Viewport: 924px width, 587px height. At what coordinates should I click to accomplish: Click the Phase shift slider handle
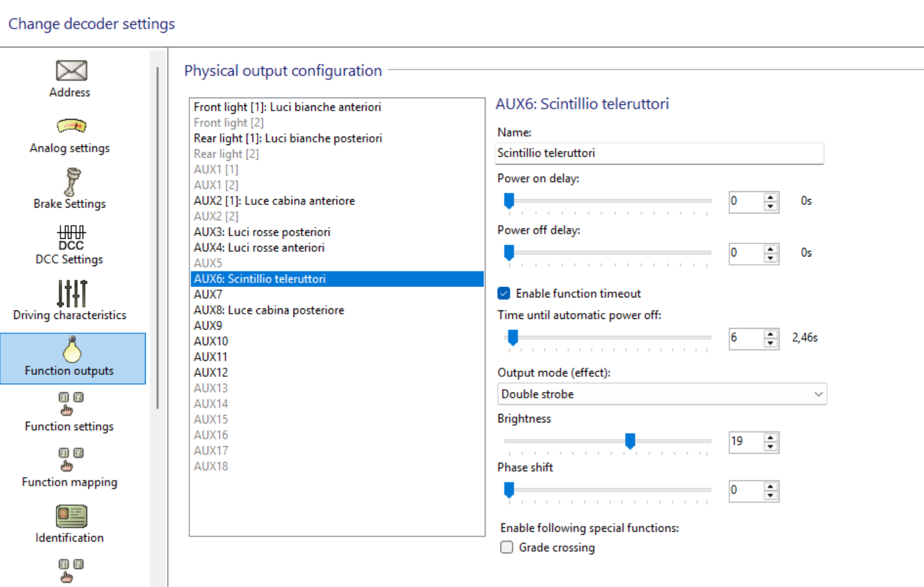coord(509,490)
